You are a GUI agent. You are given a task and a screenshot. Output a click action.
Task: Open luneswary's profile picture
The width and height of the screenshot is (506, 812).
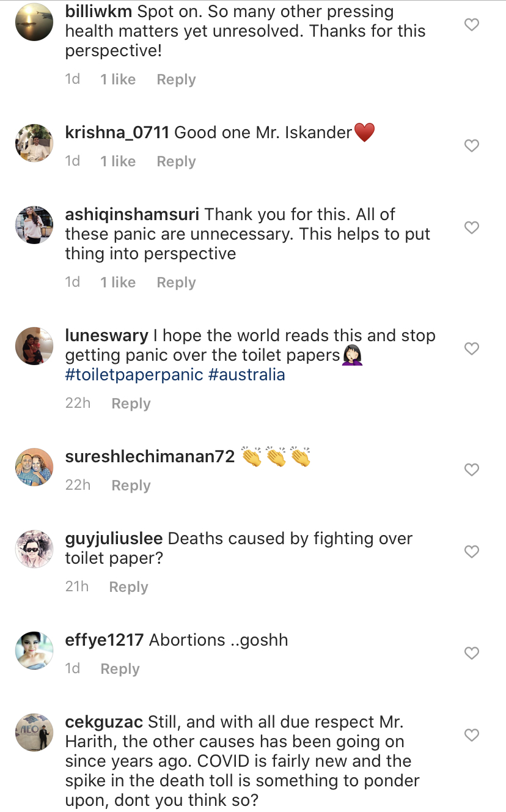(34, 346)
